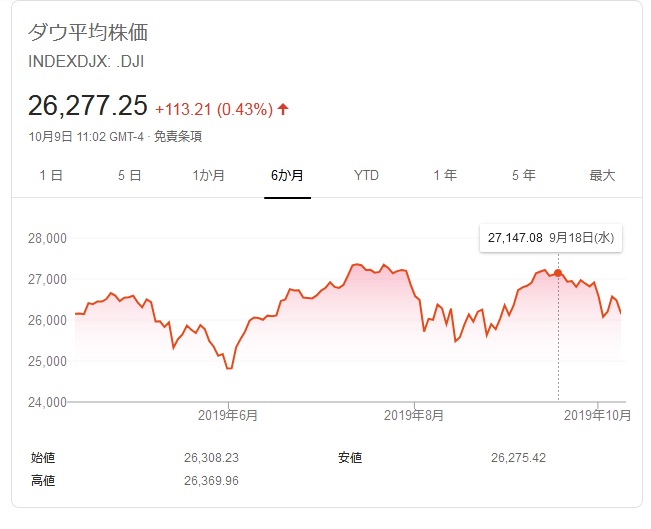Click the red data point marker on chart
Screen dimensions: 651x529
pos(558,273)
